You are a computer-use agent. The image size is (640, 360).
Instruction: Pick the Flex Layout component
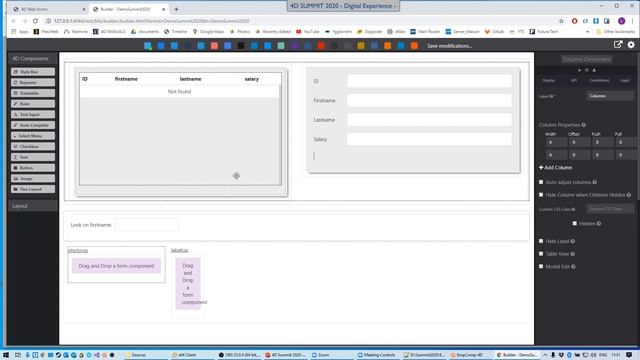(33, 189)
